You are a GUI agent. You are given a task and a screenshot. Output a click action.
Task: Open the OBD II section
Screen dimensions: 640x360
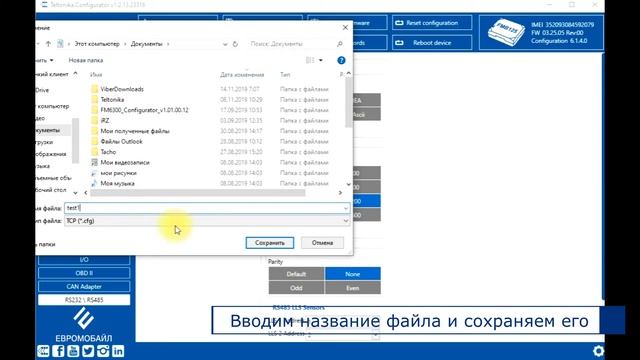coord(84,273)
